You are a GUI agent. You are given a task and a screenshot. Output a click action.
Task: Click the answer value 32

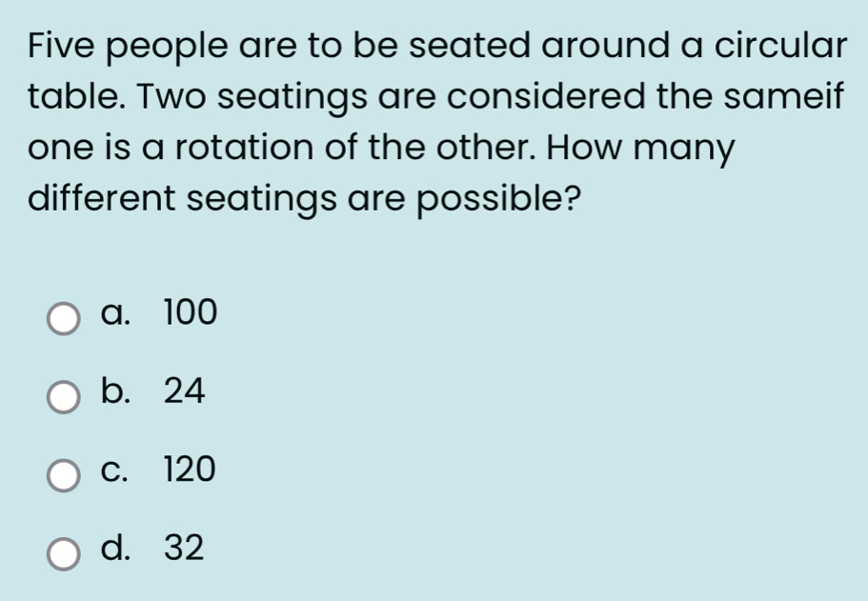point(184,548)
